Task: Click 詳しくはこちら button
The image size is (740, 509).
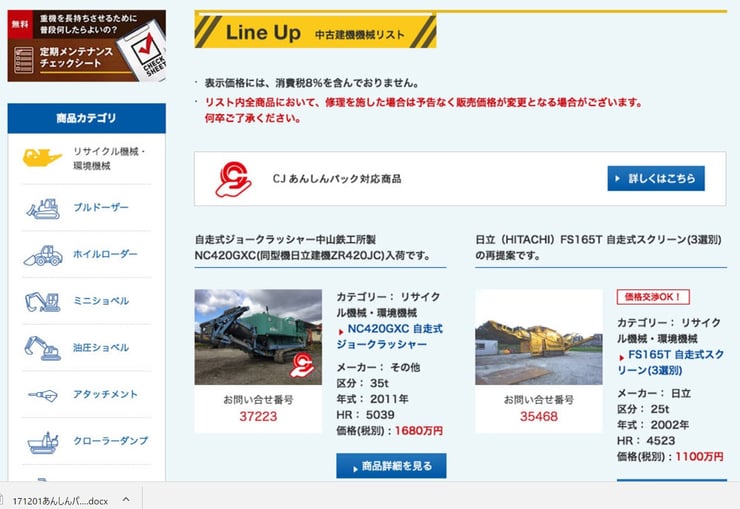Action: (656, 178)
